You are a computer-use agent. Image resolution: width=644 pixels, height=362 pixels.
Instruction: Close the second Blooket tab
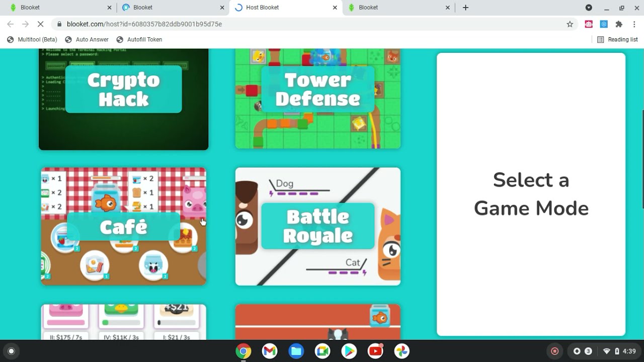[x=222, y=8]
